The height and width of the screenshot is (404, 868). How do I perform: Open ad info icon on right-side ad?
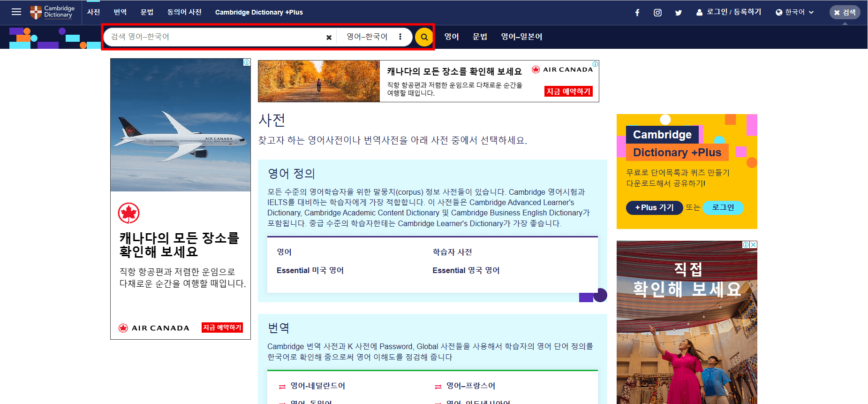tap(746, 244)
